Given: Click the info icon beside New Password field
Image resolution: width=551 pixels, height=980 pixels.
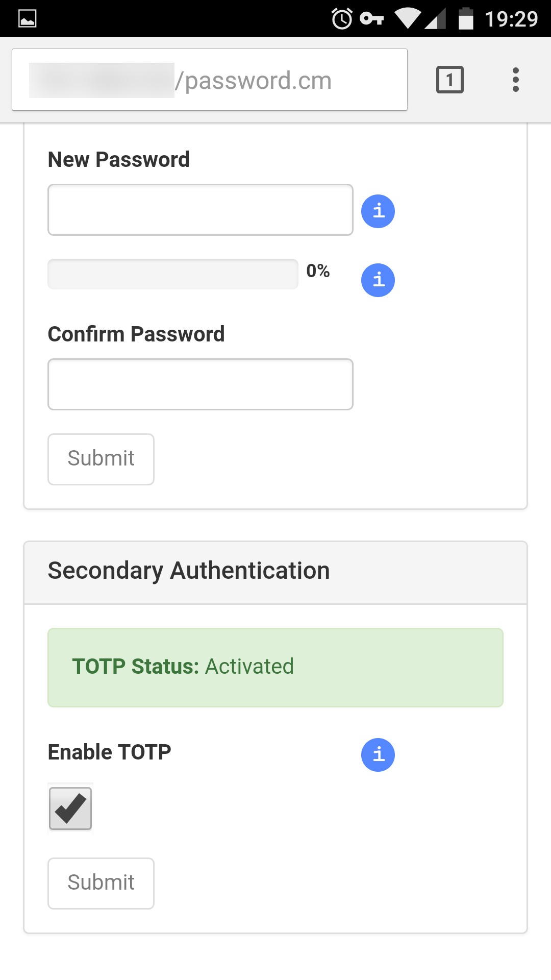Looking at the screenshot, I should (378, 211).
